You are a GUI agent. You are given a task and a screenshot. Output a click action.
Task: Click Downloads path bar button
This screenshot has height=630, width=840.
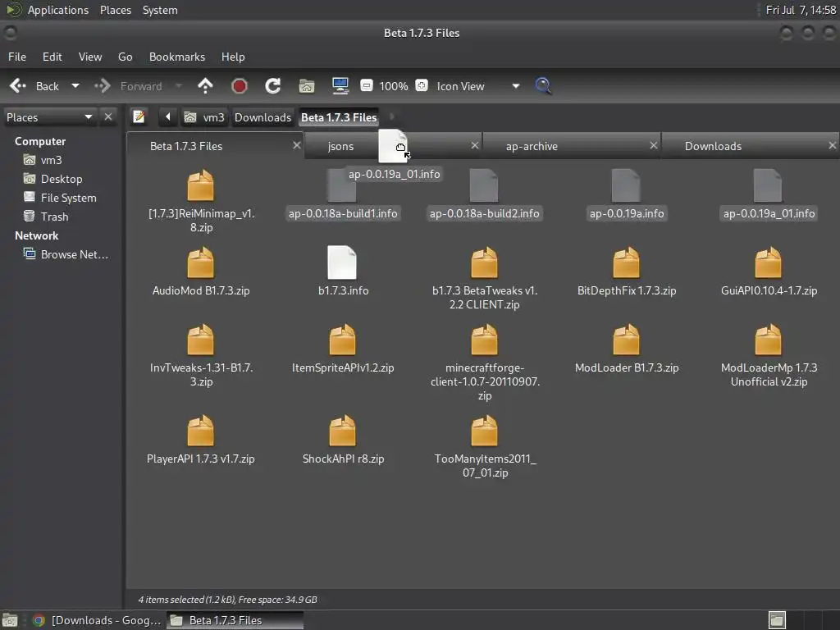pos(262,117)
